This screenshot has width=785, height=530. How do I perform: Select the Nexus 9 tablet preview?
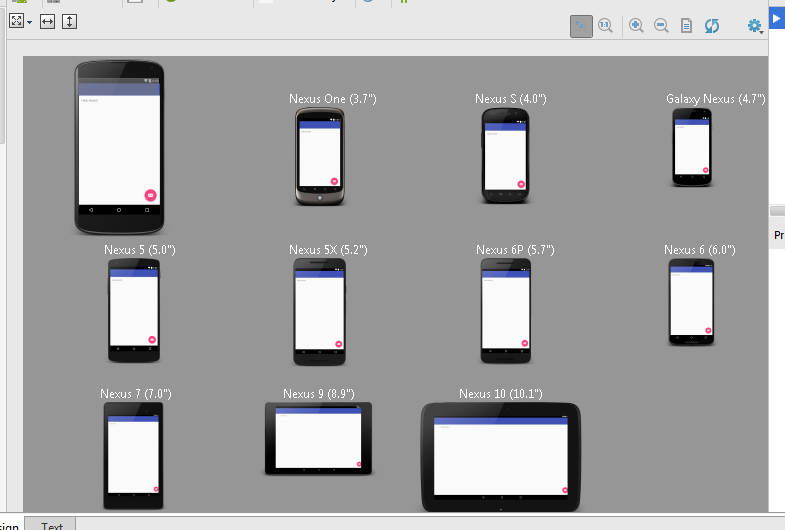click(x=318, y=438)
